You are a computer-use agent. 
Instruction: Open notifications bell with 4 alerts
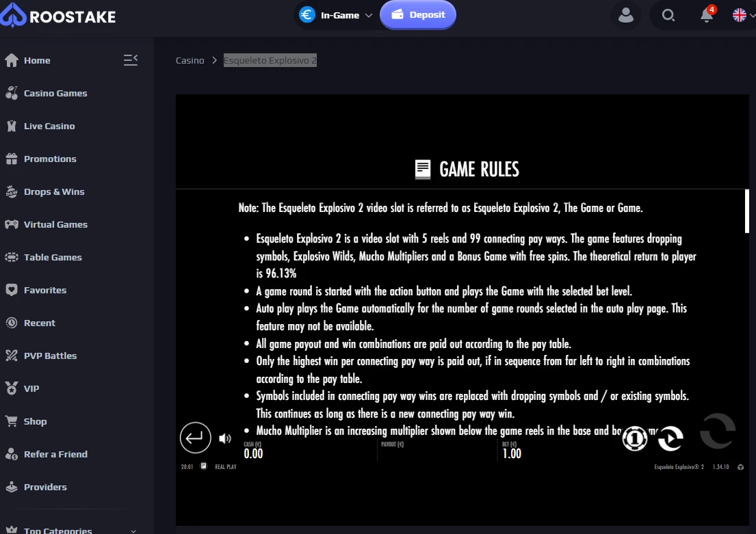(x=707, y=14)
